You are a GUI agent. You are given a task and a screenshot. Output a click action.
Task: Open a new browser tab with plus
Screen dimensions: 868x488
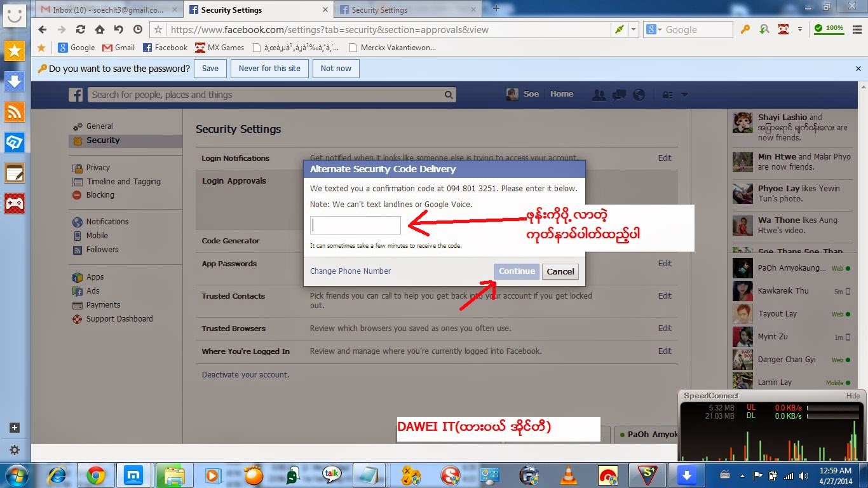point(496,8)
